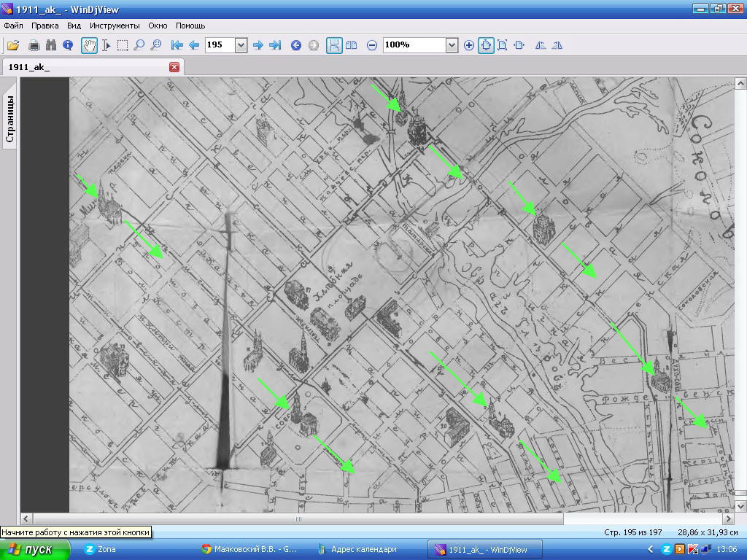The width and height of the screenshot is (747, 560).
Task: Select the text selection cursor tool
Action: 107,45
